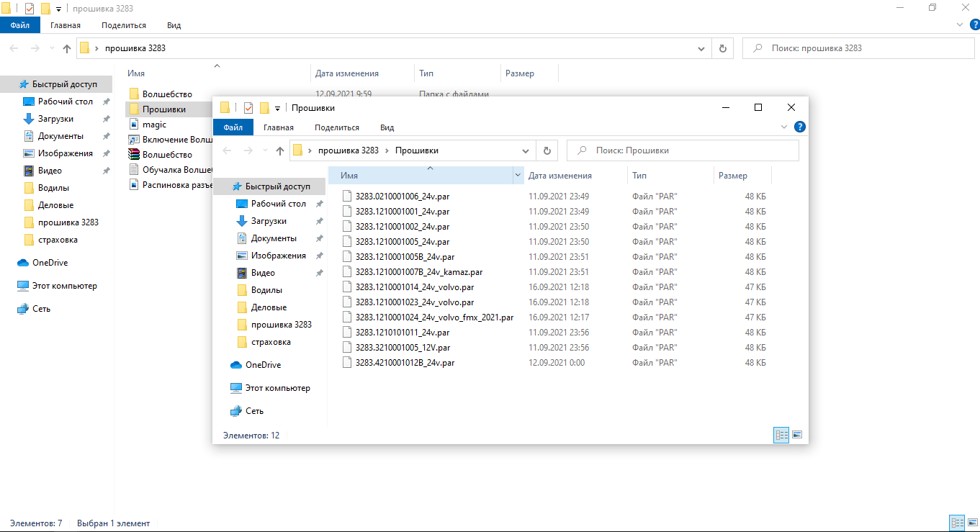The height and width of the screenshot is (532, 980).
Task: Switch to Вид tab in Прошивки window
Action: (387, 127)
